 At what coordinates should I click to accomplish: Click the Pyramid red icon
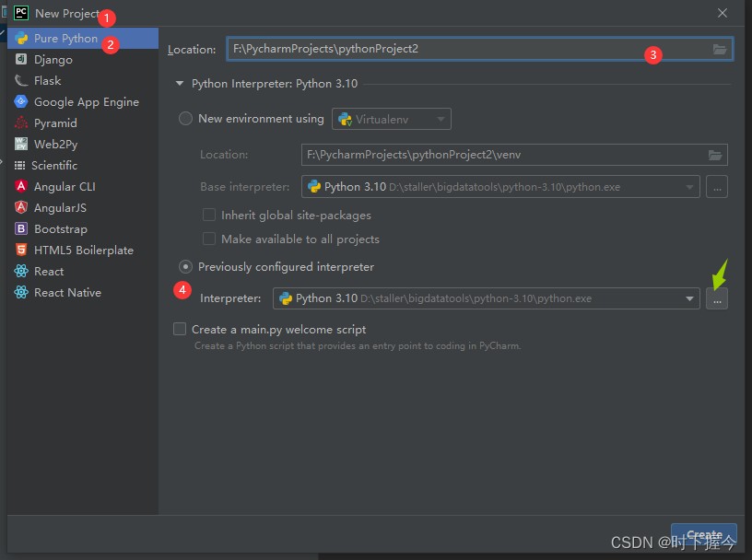(x=21, y=122)
